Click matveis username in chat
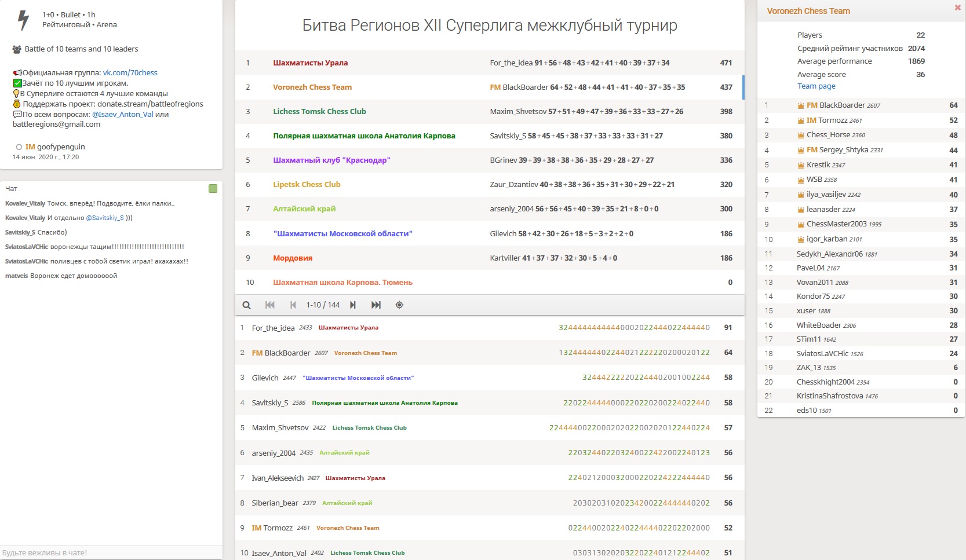The width and height of the screenshot is (966, 560). pos(16,276)
